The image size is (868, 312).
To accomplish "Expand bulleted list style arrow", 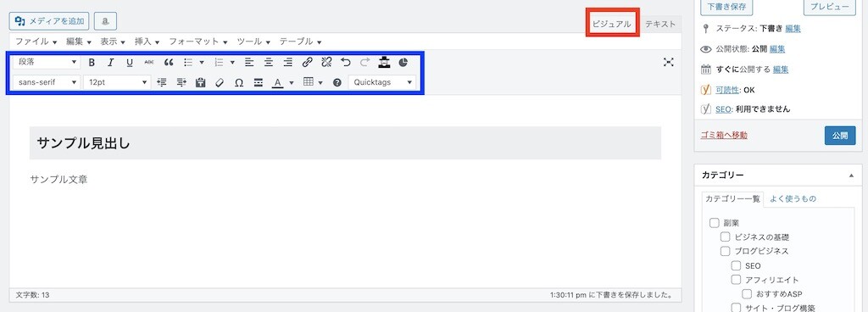I will tap(202, 63).
